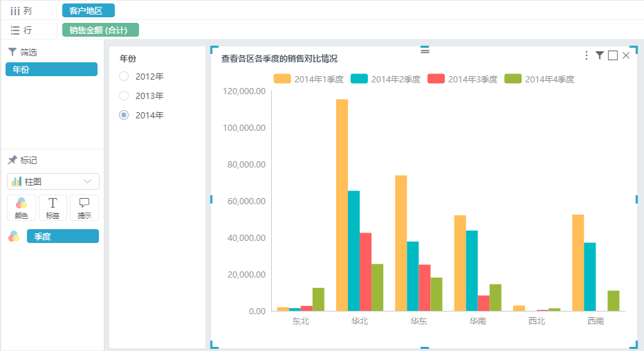Open the 柱图 chart type dropdown
Viewport: 644px width, 351px height.
53,181
